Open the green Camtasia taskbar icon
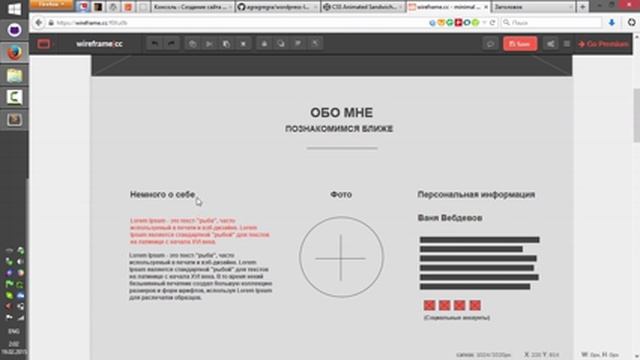The width and height of the screenshot is (640, 360). click(x=14, y=98)
